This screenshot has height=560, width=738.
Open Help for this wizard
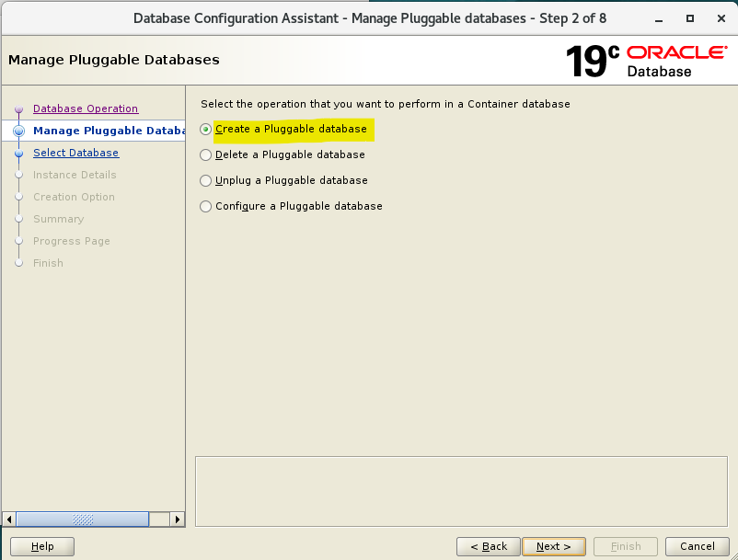(42, 546)
